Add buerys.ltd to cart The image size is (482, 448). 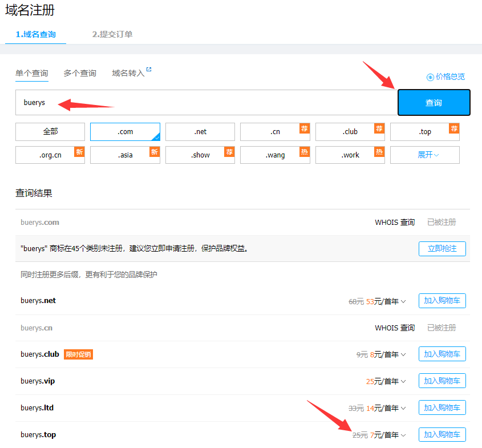[x=442, y=407]
